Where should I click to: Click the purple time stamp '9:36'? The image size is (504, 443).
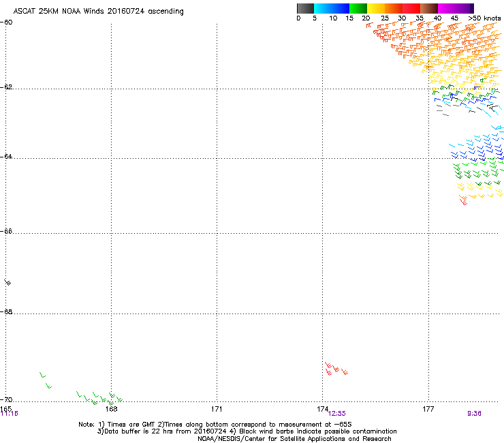tap(474, 414)
